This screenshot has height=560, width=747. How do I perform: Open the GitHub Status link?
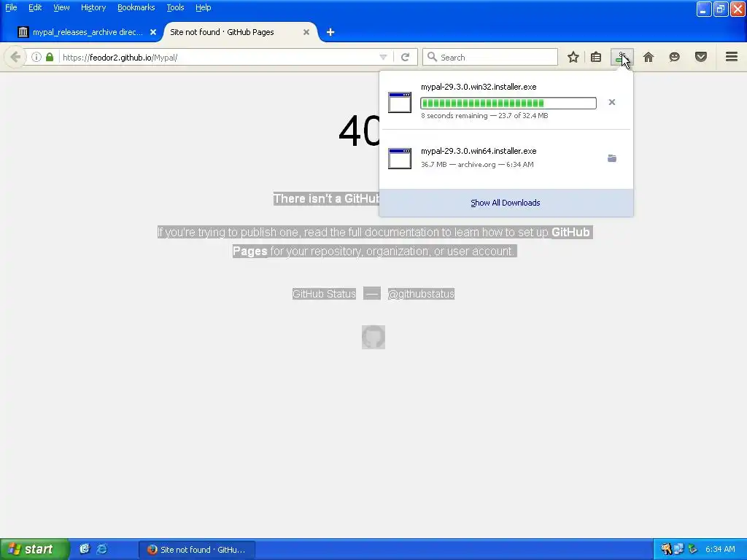click(324, 294)
